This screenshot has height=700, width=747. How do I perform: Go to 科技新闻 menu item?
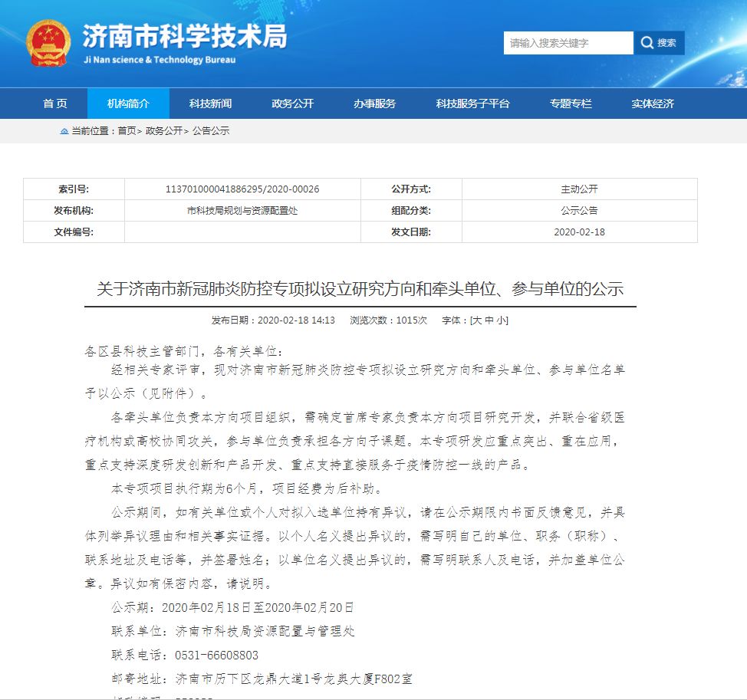click(x=210, y=104)
